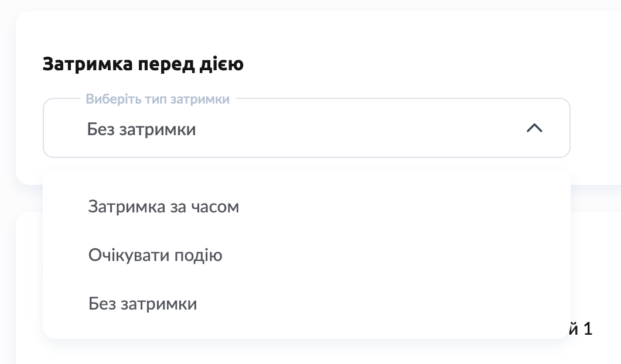Viewport: 621px width, 364px height.
Task: Click the 'Затримка перед дією' heading
Action: (x=143, y=64)
